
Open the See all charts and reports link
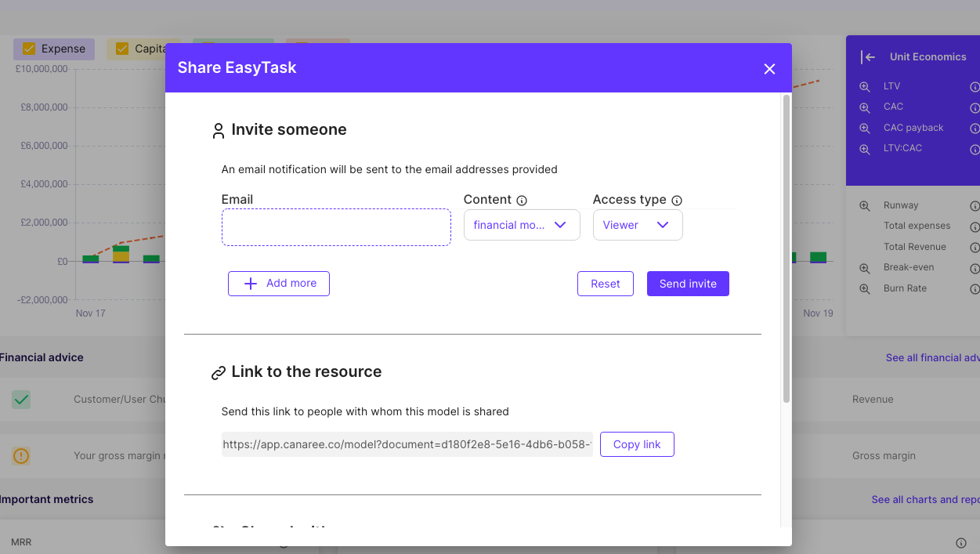click(925, 499)
